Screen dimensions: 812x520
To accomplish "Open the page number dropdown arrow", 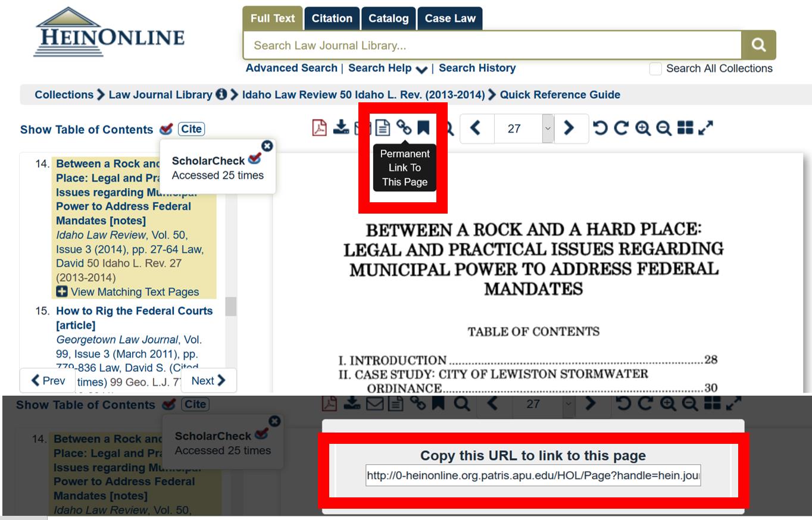I will (x=548, y=128).
